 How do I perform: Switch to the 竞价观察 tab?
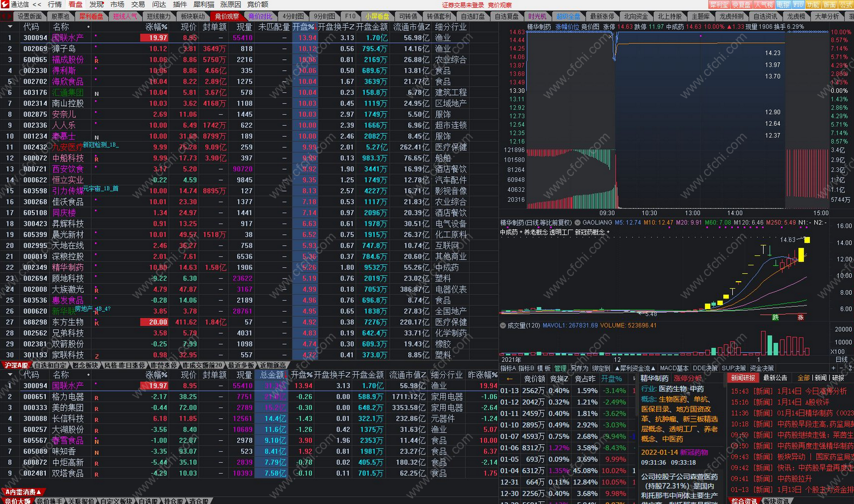(x=227, y=16)
